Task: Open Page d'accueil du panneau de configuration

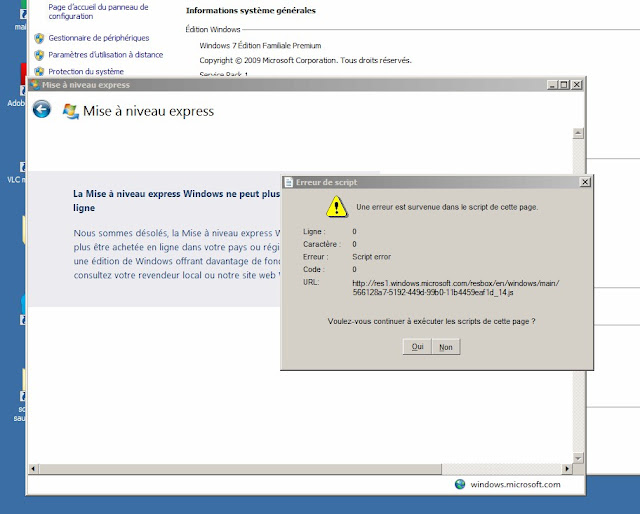Action: (98, 11)
